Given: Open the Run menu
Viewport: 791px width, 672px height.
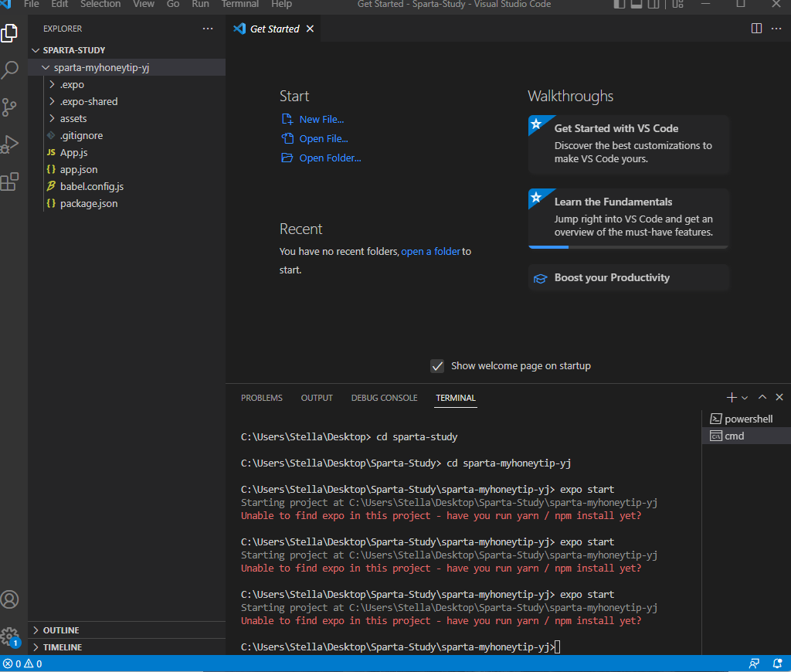Looking at the screenshot, I should 200,4.
